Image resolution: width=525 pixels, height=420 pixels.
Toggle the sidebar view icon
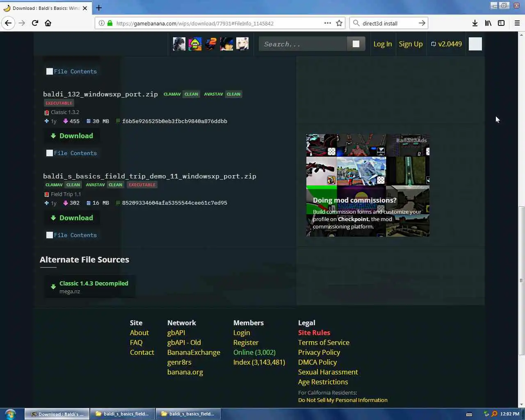point(501,23)
